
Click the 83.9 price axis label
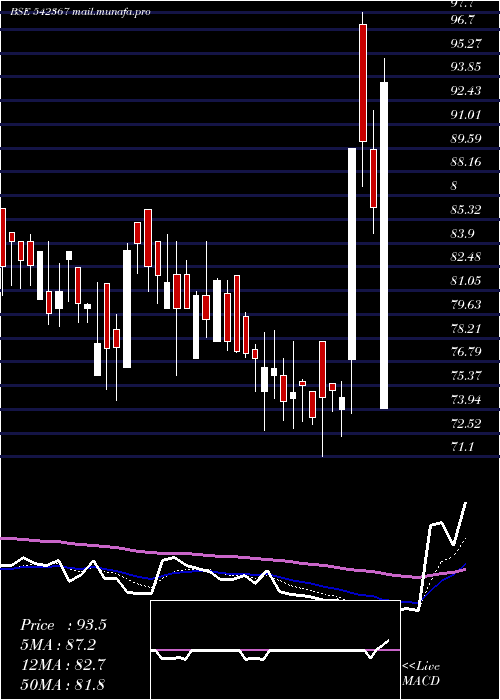pos(462,233)
